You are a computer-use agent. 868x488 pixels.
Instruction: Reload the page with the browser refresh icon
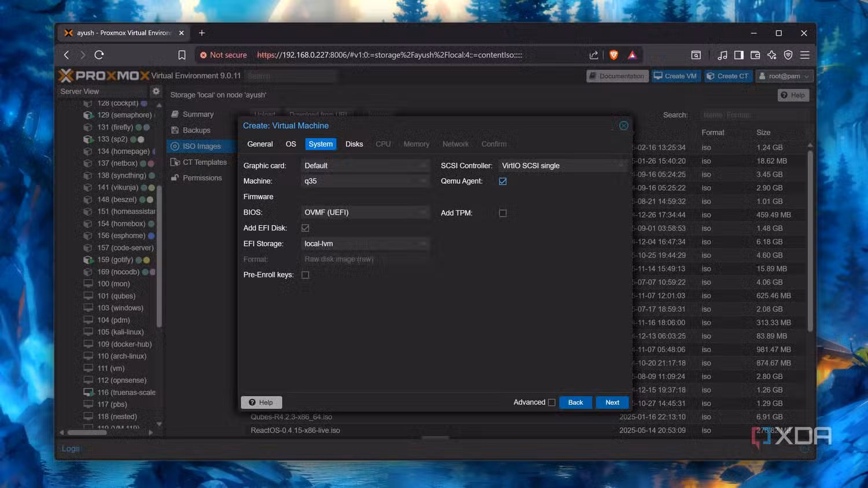click(99, 55)
